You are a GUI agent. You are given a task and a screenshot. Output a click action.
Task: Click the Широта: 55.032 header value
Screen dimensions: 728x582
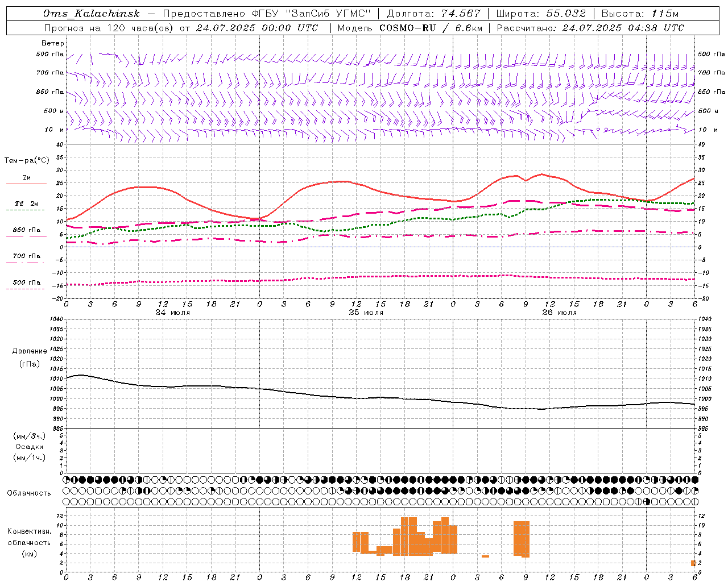(540, 14)
